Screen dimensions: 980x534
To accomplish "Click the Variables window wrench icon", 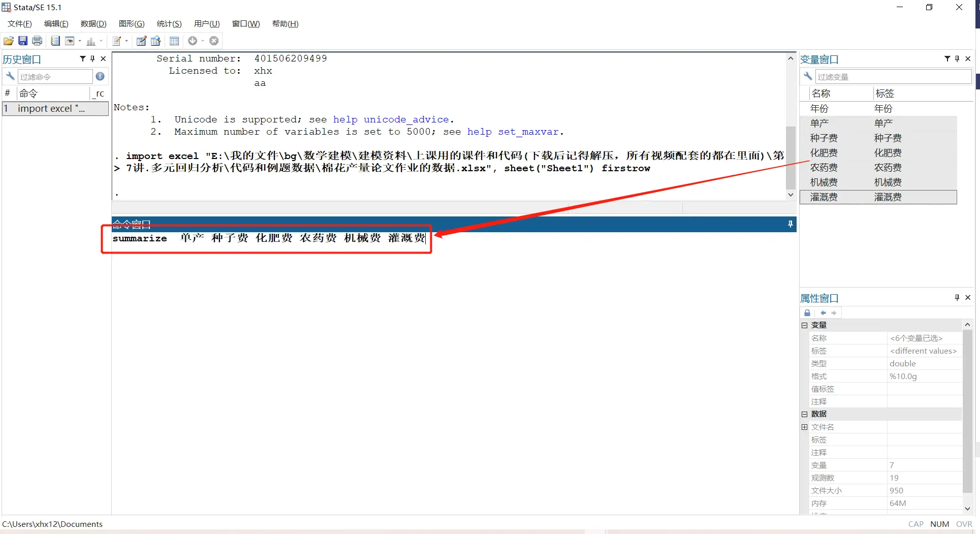I will click(x=808, y=76).
